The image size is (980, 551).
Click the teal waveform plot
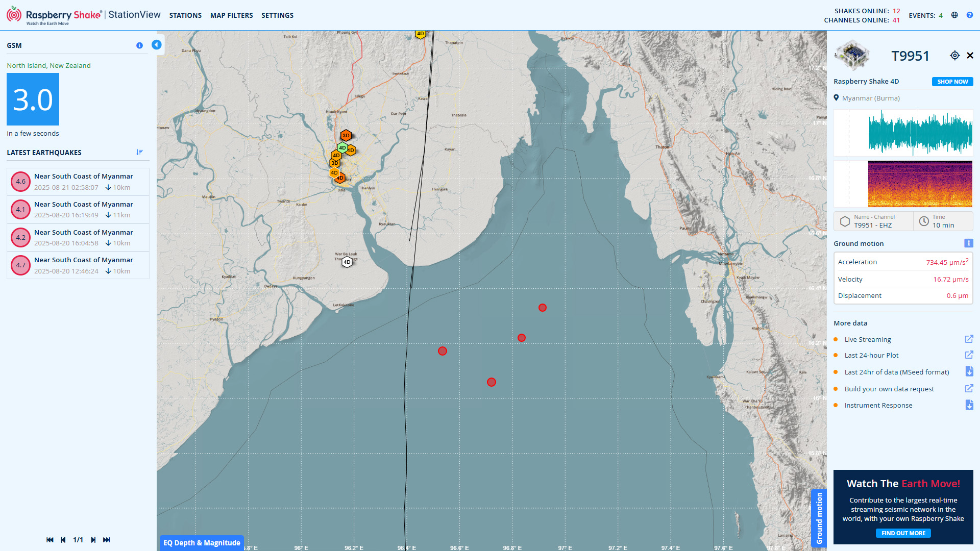(x=903, y=133)
